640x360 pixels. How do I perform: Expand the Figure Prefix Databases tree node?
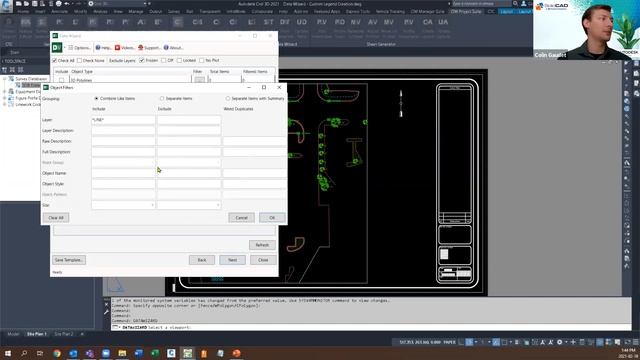[4, 98]
